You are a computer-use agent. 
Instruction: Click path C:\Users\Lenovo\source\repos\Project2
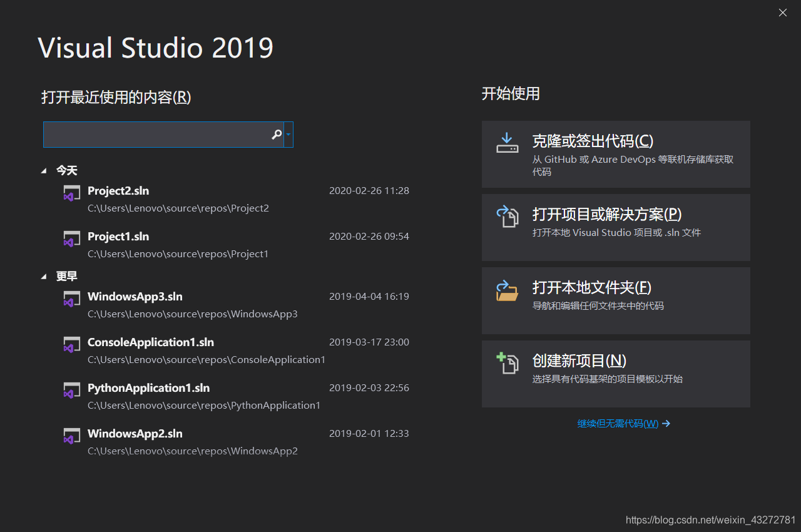click(x=178, y=208)
